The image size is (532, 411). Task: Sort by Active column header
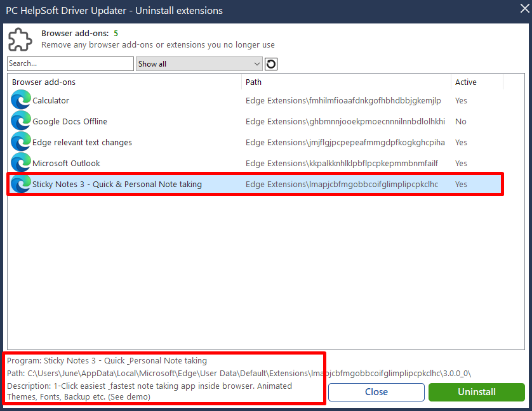[465, 82]
